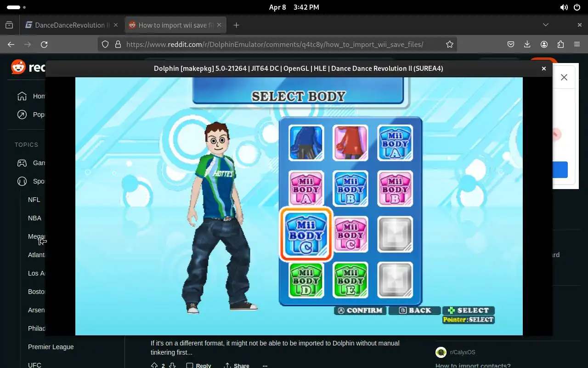Open the Activities overview pill
This screenshot has width=588, height=368.
pyautogui.click(x=16, y=7)
